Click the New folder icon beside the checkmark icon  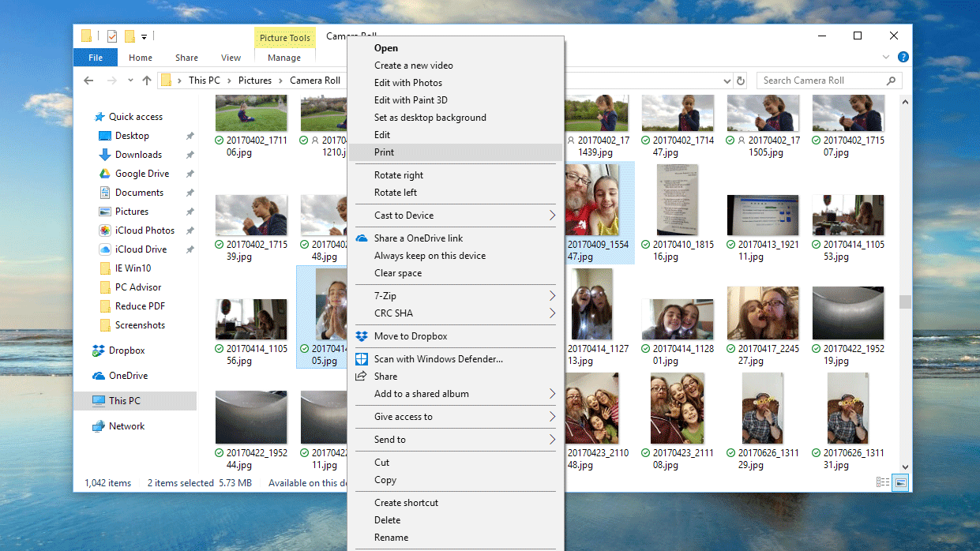pyautogui.click(x=129, y=36)
